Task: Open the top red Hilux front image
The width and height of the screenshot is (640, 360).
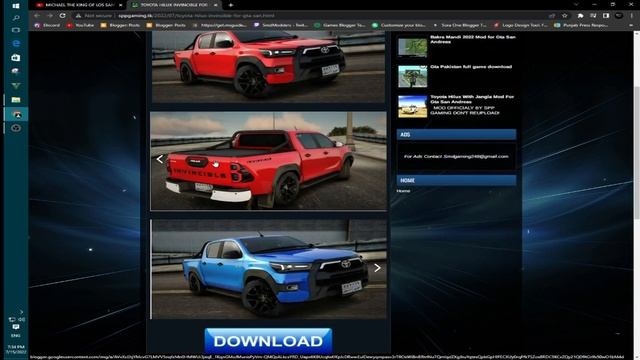Action: 268,67
